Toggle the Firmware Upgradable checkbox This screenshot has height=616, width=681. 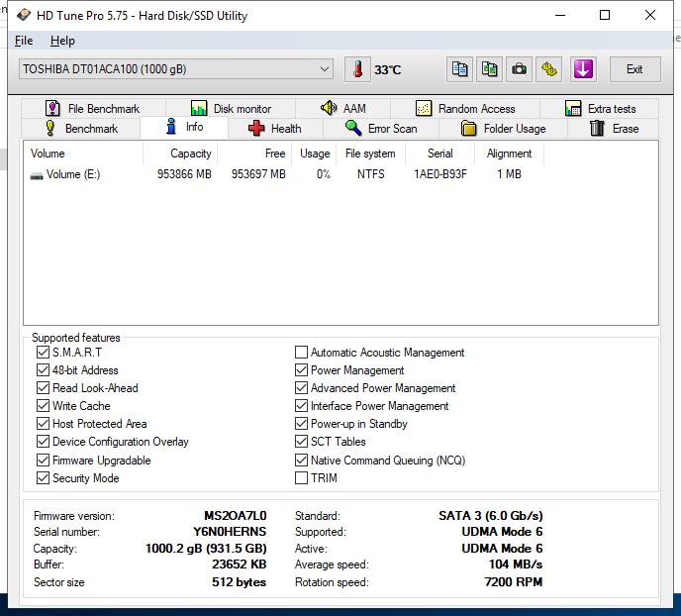click(43, 460)
